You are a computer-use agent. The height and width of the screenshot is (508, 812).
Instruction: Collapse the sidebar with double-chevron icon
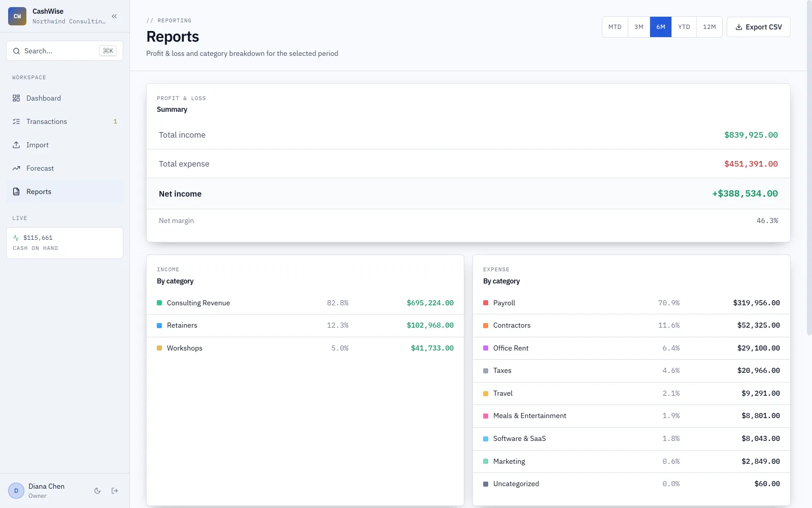(x=114, y=16)
